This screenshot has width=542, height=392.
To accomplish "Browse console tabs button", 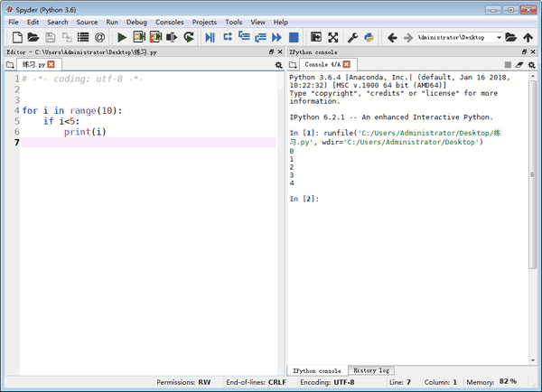I will 293,65.
